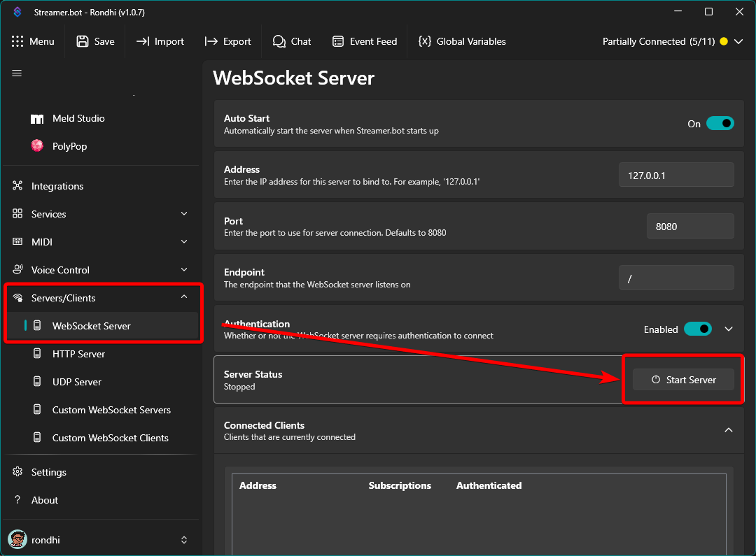Click Partially Connected (5/11) status text
The width and height of the screenshot is (756, 556).
(659, 41)
